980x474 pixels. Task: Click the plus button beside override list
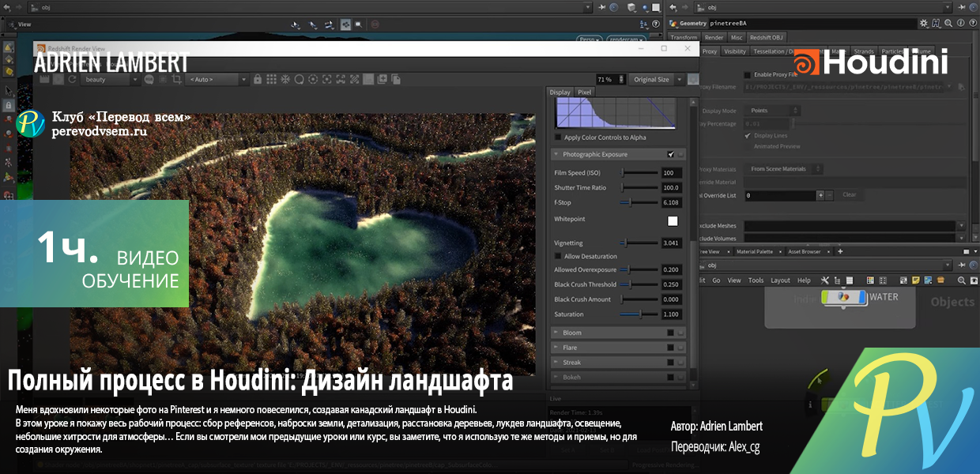tap(820, 194)
